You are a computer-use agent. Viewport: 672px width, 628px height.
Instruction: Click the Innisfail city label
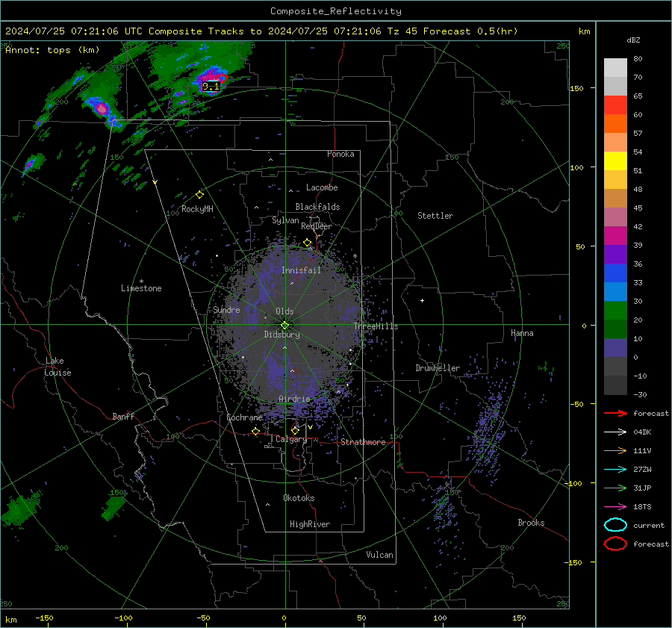302,270
